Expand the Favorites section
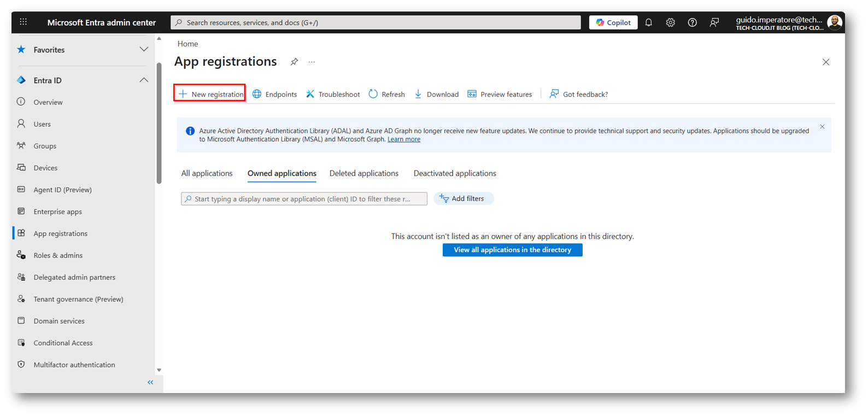Screen dimensions: 868x416 144,50
